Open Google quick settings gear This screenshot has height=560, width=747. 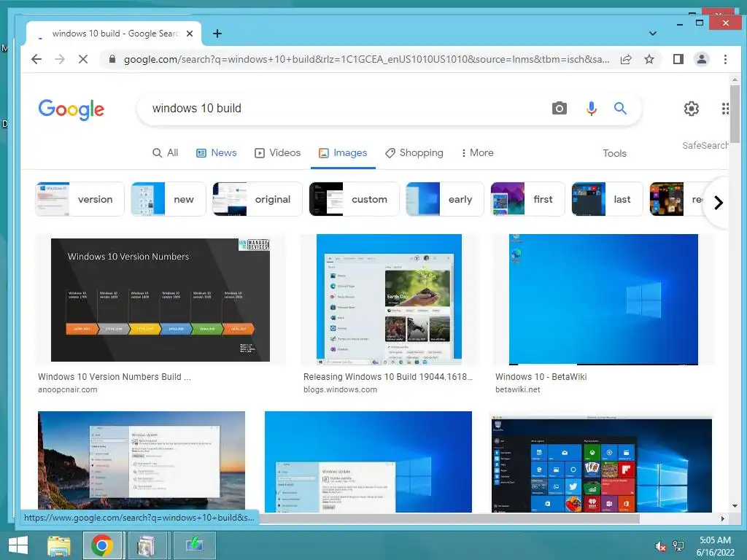tap(692, 109)
